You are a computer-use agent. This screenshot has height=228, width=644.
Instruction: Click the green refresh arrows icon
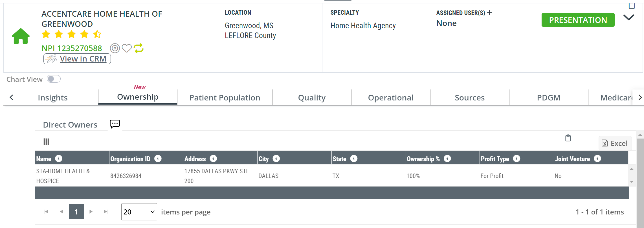[139, 48]
